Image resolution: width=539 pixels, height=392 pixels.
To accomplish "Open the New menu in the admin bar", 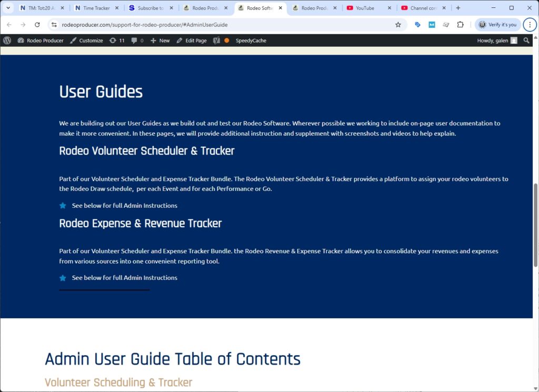I will pyautogui.click(x=159, y=41).
